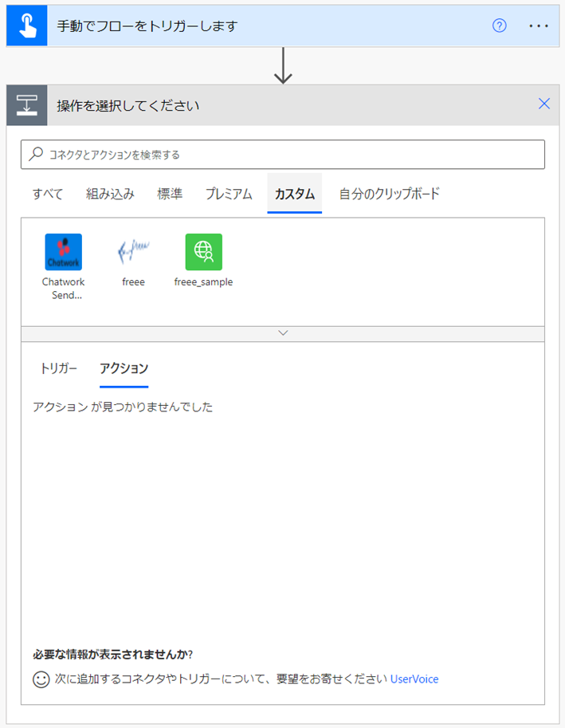Click the search magnifier icon
Viewport: 565px width, 728px height.
[x=36, y=154]
